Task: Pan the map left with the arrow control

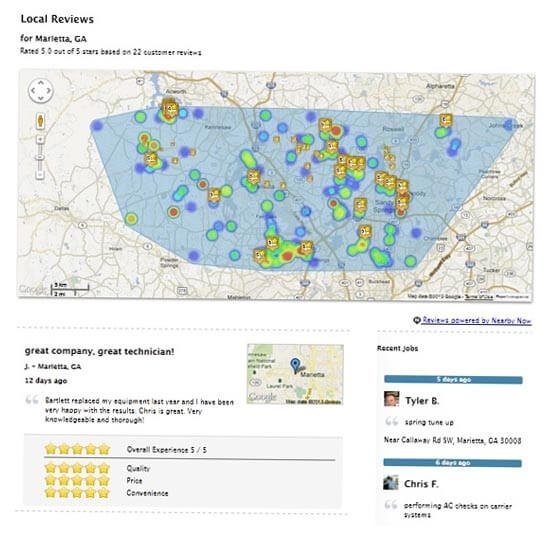Action: pyautogui.click(x=33, y=90)
